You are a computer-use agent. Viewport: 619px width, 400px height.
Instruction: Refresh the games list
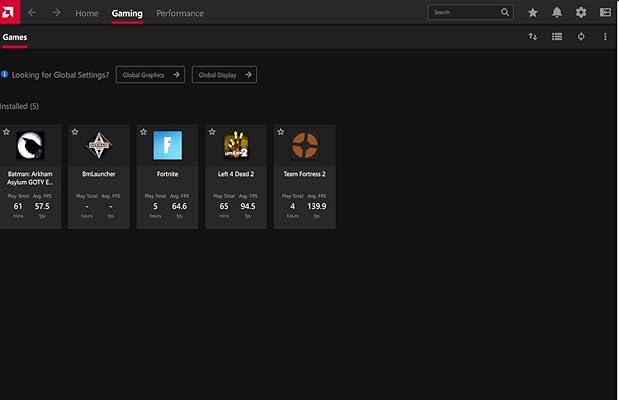[x=581, y=37]
